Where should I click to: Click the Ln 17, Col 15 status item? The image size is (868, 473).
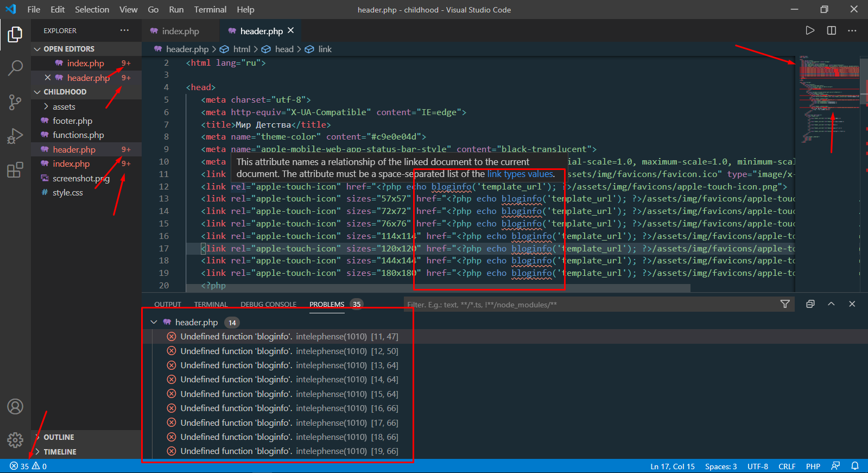(673, 466)
